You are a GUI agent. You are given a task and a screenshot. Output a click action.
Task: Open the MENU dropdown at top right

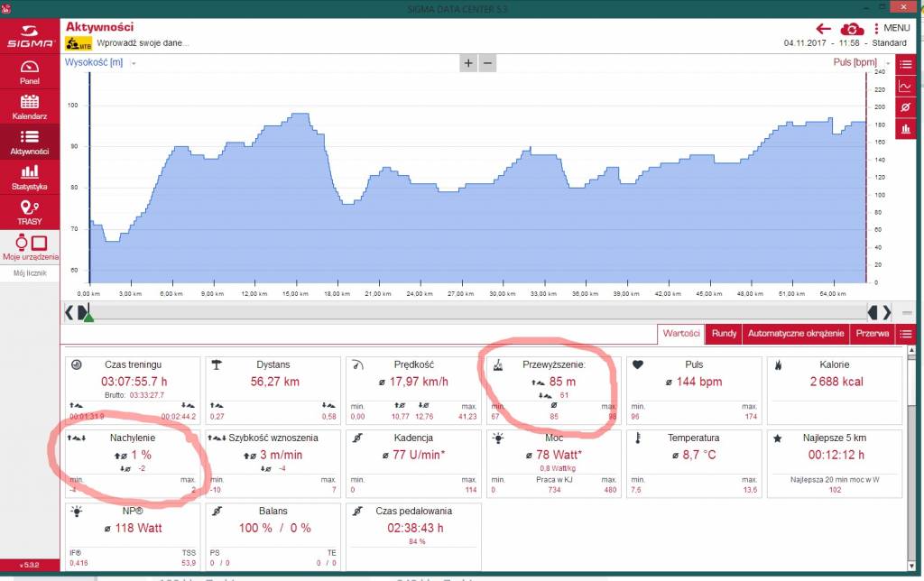click(892, 28)
